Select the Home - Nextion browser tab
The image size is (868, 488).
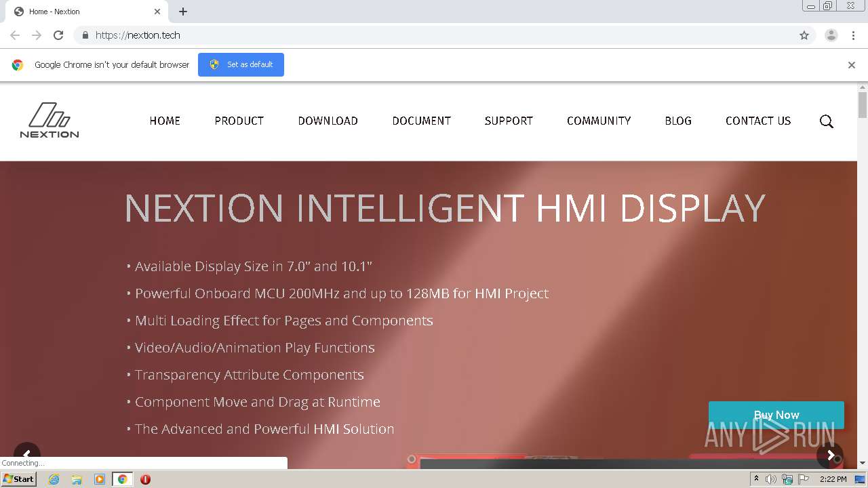[x=88, y=12]
